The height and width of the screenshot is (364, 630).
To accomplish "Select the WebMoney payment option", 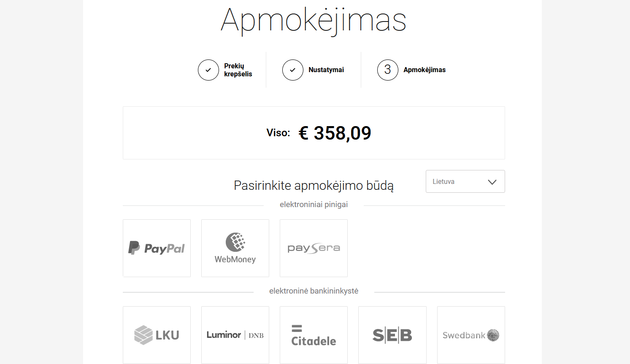I will point(235,248).
